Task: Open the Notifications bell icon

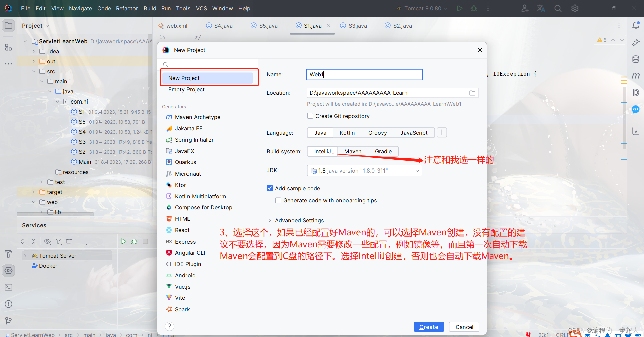Action: 636,25
